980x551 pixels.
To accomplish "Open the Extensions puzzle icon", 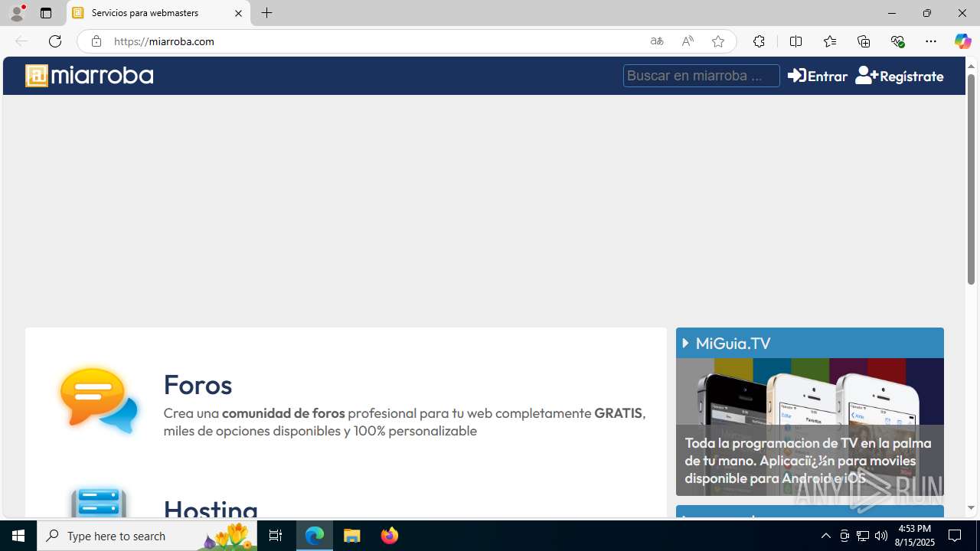I will pyautogui.click(x=759, y=41).
